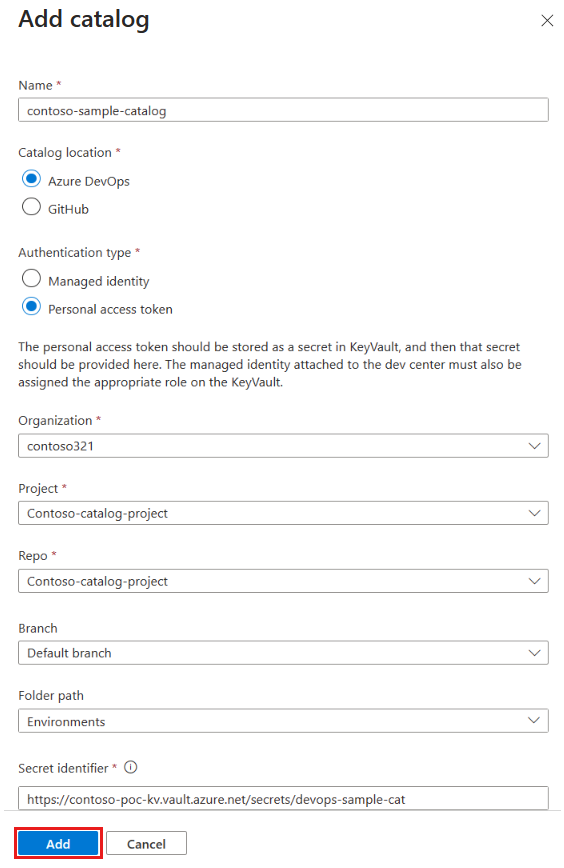Choose GitHub as catalog location
This screenshot has height=868, width=564.
32,206
